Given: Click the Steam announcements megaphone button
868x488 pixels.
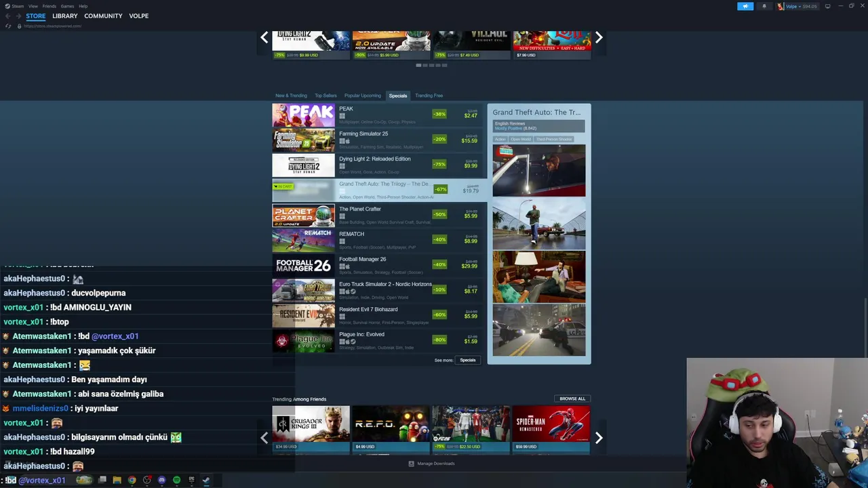Looking at the screenshot, I should point(745,6).
